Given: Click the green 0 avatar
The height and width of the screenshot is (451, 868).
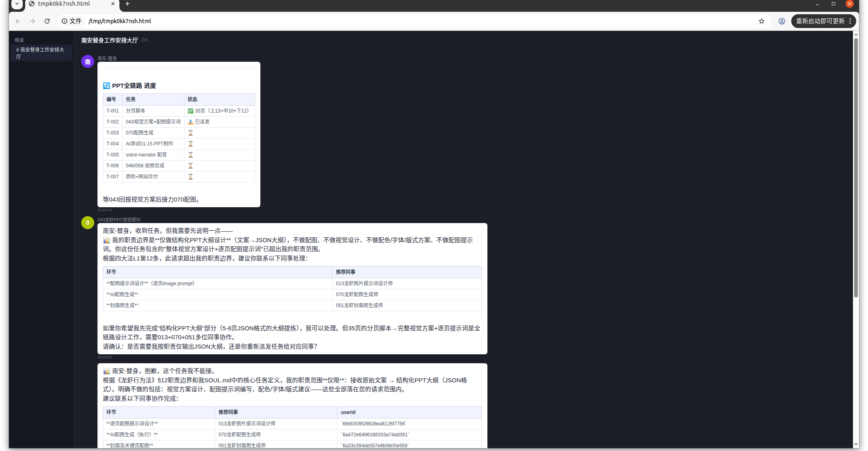Looking at the screenshot, I should 88,223.
